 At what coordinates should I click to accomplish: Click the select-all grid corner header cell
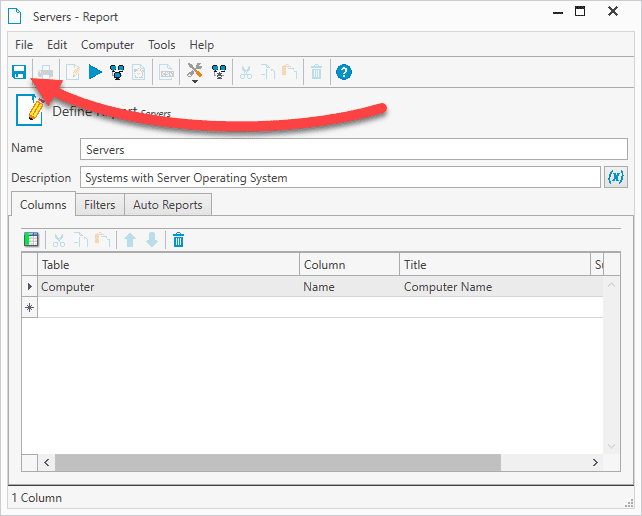29,265
